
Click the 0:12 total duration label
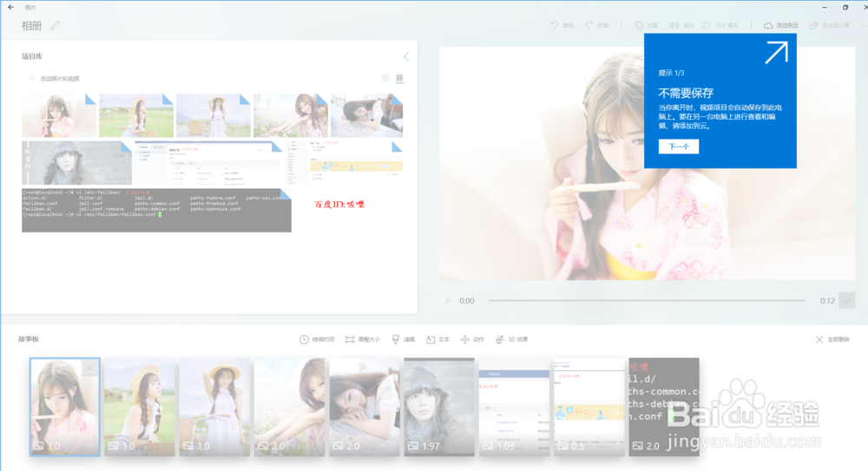click(x=827, y=300)
